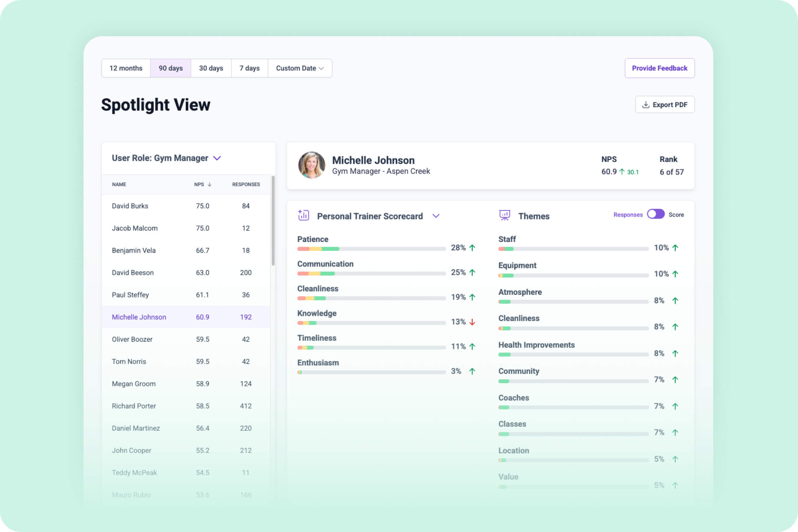This screenshot has height=532, width=798.
Task: Select the Responses label beside the toggle
Action: [x=628, y=215]
